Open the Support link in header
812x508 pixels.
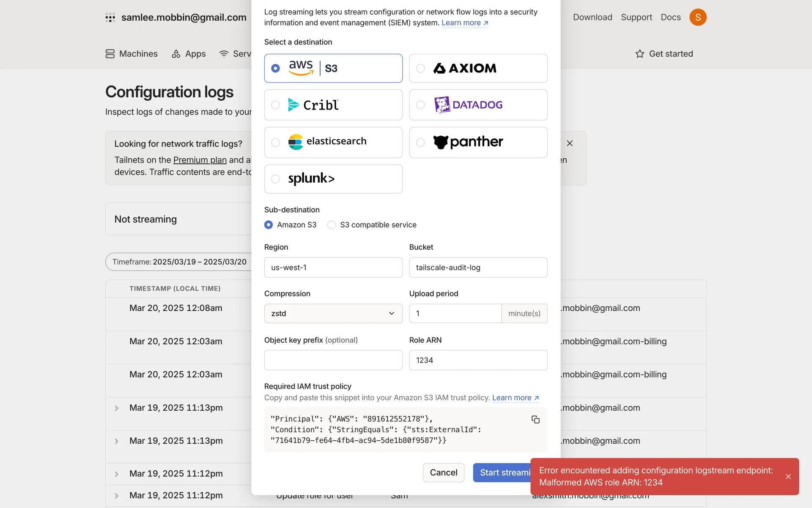coord(636,17)
